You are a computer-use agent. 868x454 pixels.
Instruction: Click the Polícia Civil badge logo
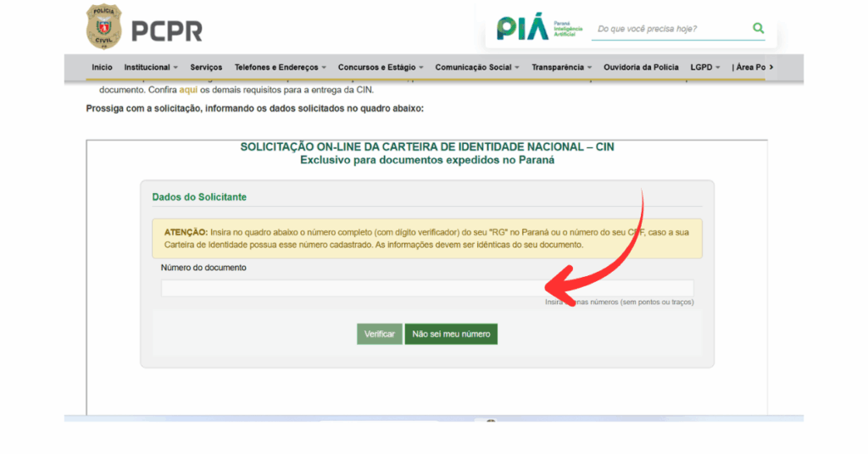pyautogui.click(x=103, y=27)
